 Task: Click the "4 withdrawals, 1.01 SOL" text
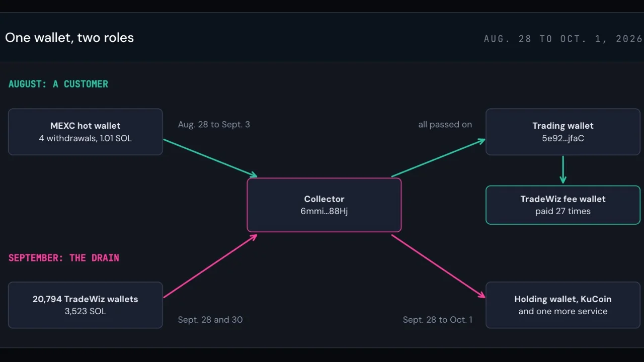click(x=86, y=138)
